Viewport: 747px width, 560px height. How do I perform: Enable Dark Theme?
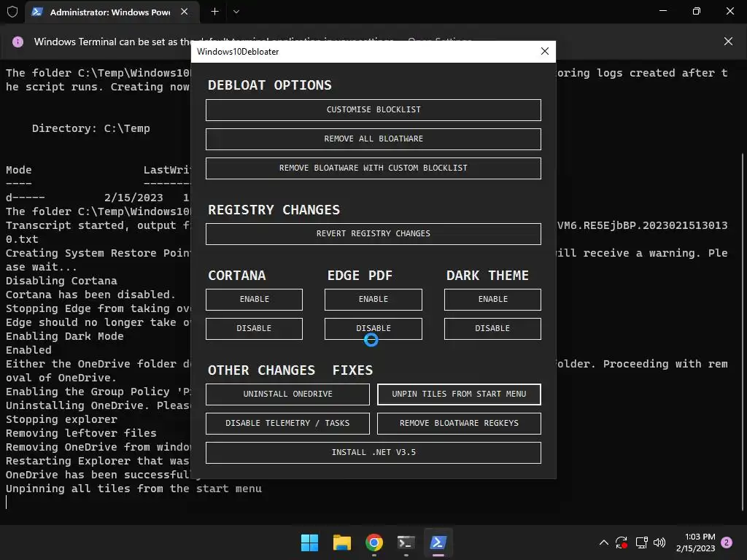tap(492, 300)
